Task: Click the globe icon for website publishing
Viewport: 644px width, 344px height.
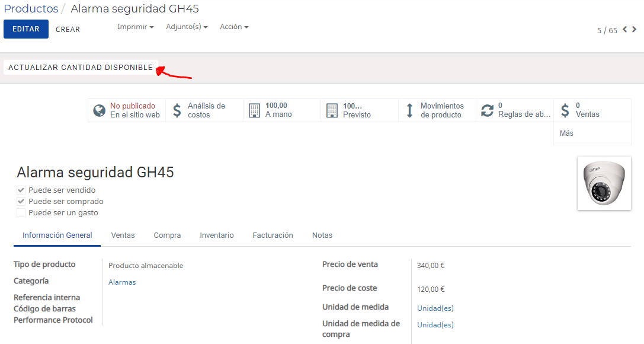Action: tap(99, 110)
